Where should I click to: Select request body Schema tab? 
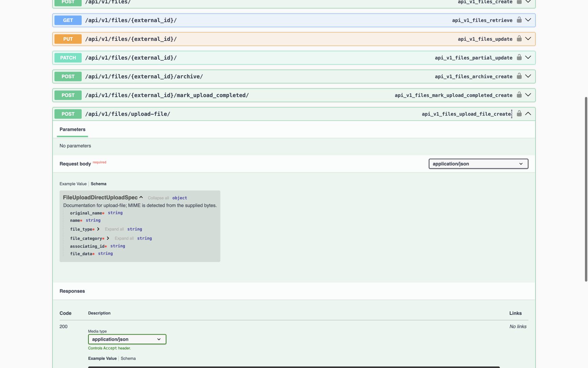[x=99, y=184]
